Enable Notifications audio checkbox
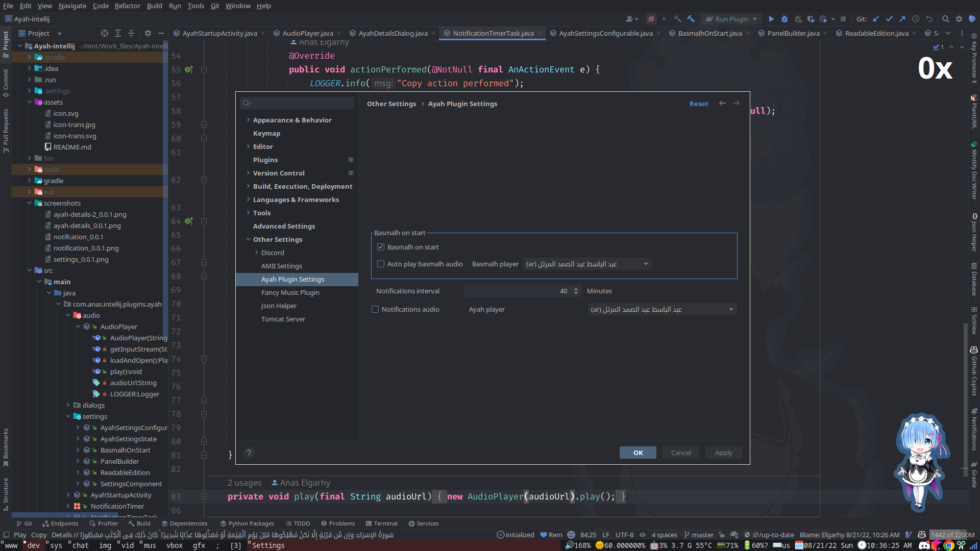Viewport: 980px width, 551px height. pos(375,309)
